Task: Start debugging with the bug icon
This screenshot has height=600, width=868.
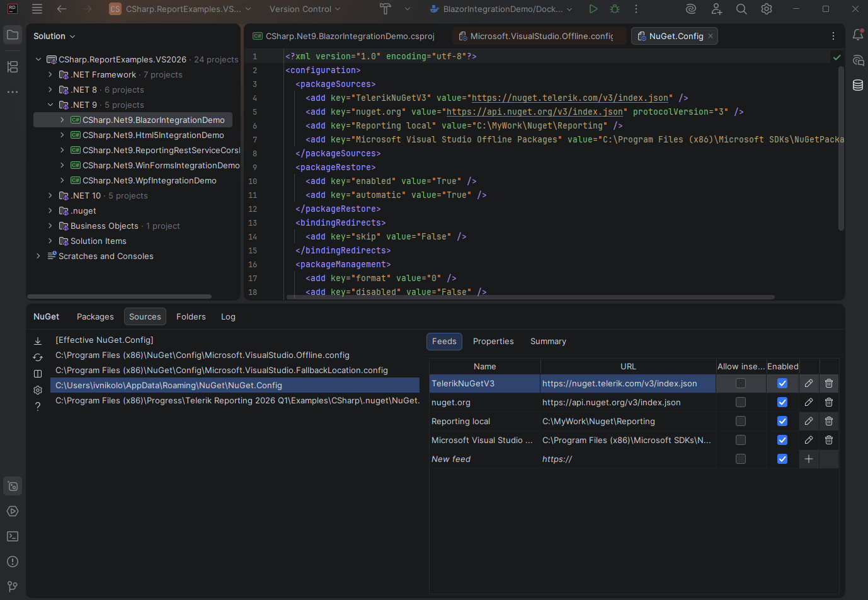Action: tap(614, 9)
